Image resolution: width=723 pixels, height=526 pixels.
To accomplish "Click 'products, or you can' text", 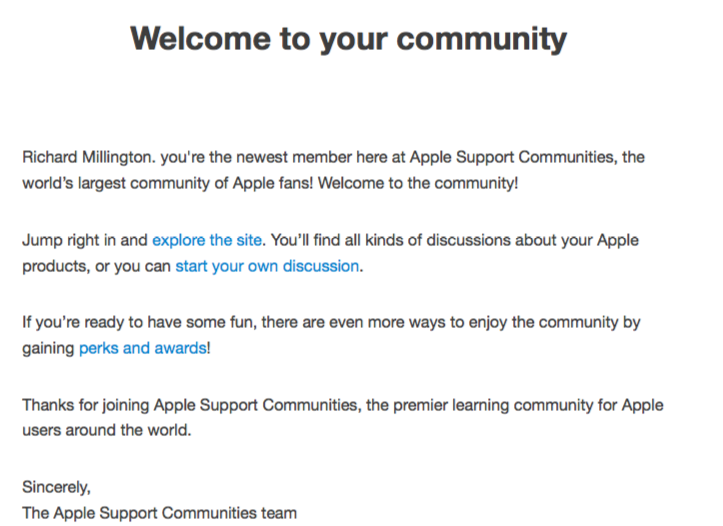I will tap(96, 266).
